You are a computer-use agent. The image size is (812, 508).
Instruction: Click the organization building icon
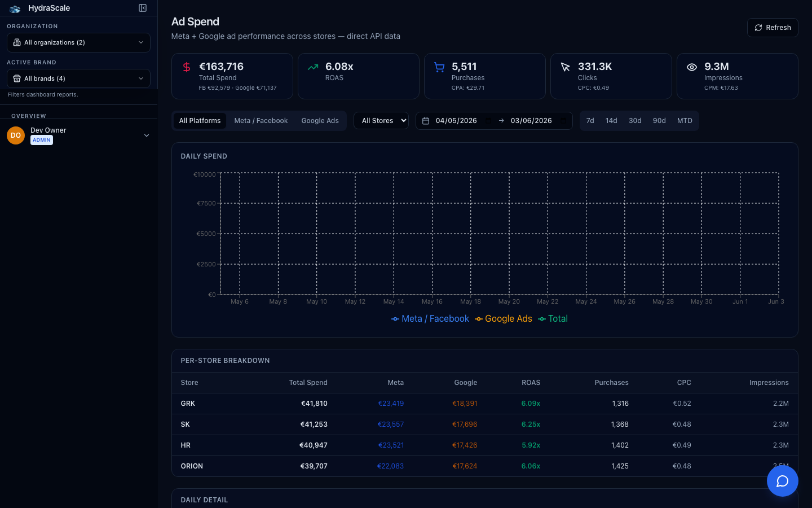point(17,42)
